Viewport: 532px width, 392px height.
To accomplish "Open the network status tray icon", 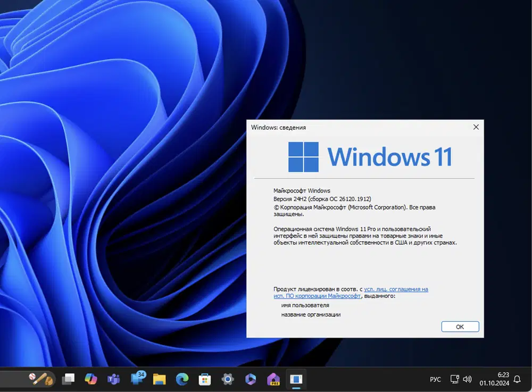I will coord(455,379).
